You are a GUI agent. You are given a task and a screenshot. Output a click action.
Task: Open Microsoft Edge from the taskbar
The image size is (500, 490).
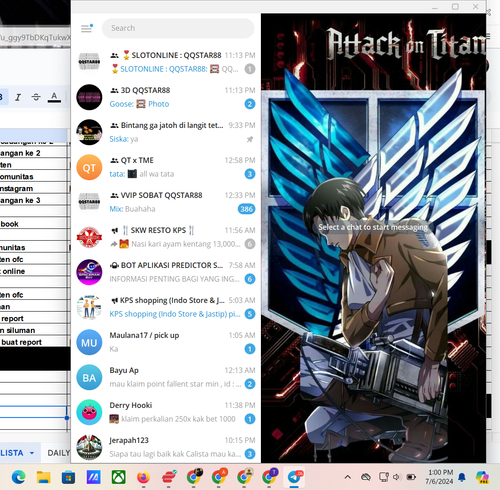(18, 478)
